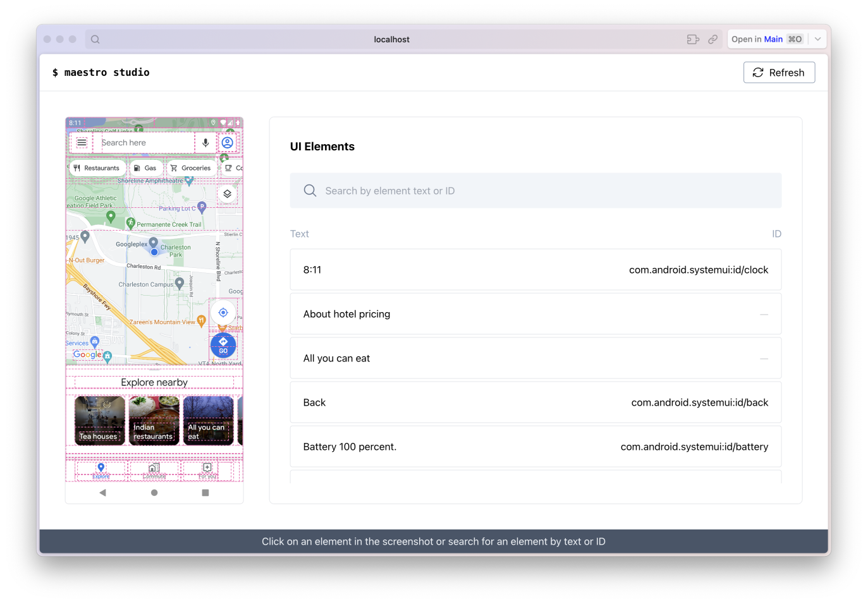Image resolution: width=868 pixels, height=604 pixels.
Task: Select the About hotel pricing row
Action: pyautogui.click(x=535, y=314)
